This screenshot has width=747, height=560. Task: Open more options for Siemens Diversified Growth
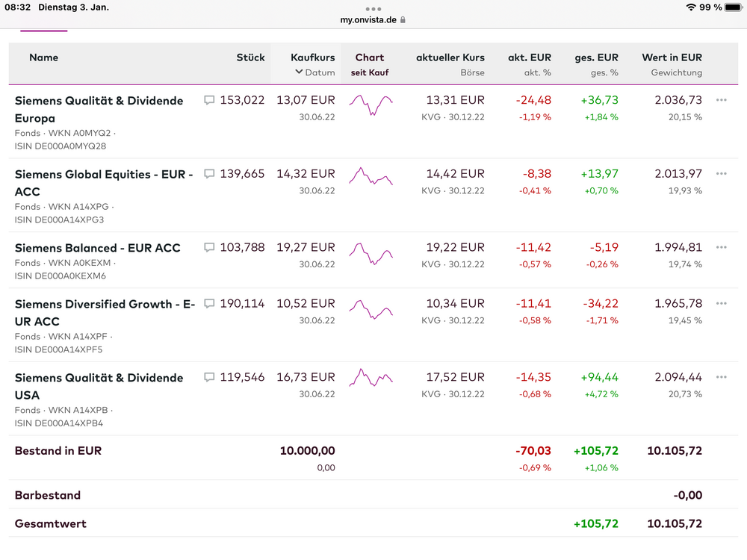pos(721,304)
